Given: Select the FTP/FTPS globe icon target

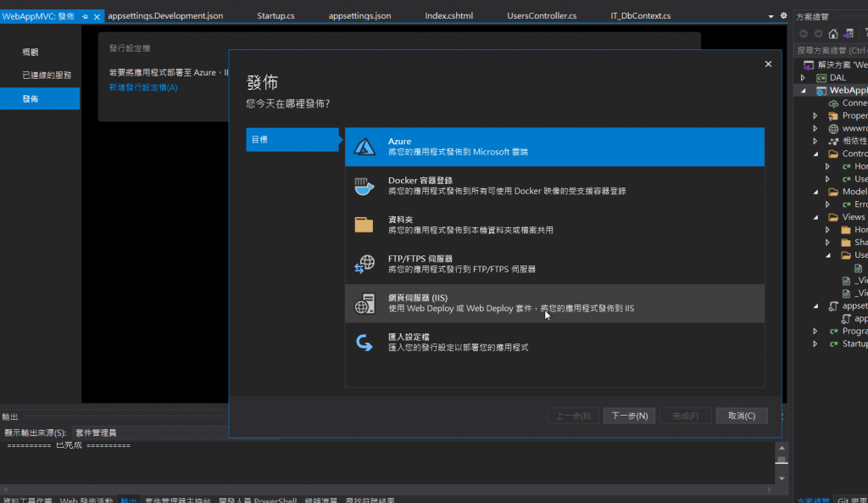Looking at the screenshot, I should [x=364, y=265].
